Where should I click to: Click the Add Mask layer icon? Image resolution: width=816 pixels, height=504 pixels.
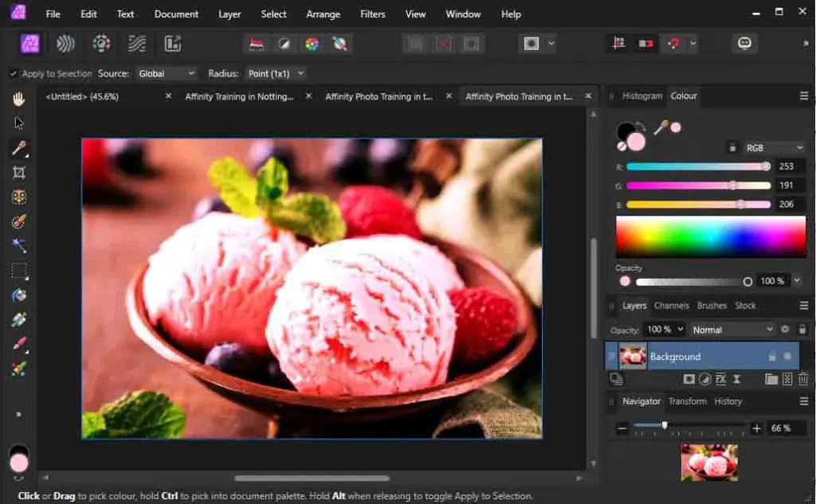pos(689,379)
